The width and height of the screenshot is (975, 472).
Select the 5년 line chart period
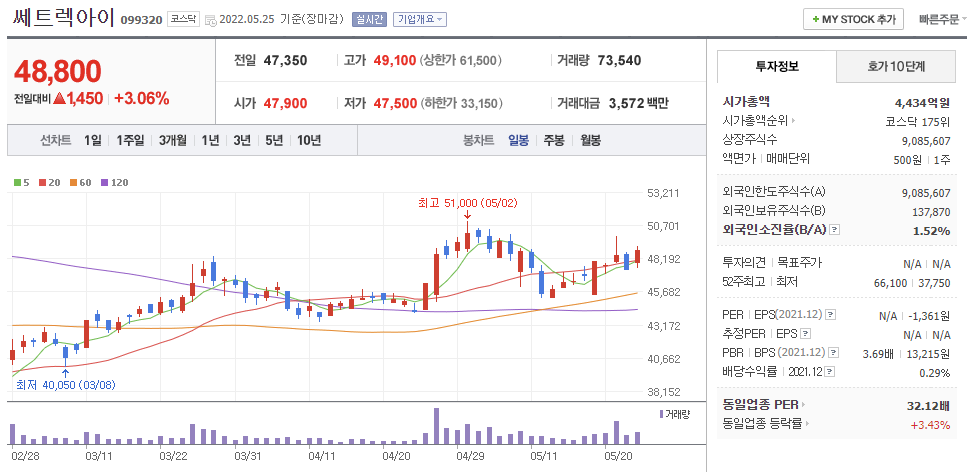(x=274, y=141)
